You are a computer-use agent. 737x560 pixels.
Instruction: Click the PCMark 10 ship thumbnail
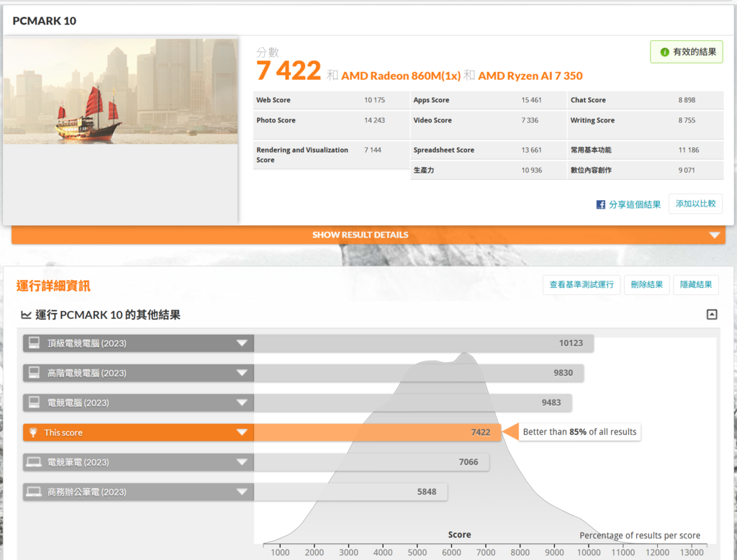click(x=120, y=91)
